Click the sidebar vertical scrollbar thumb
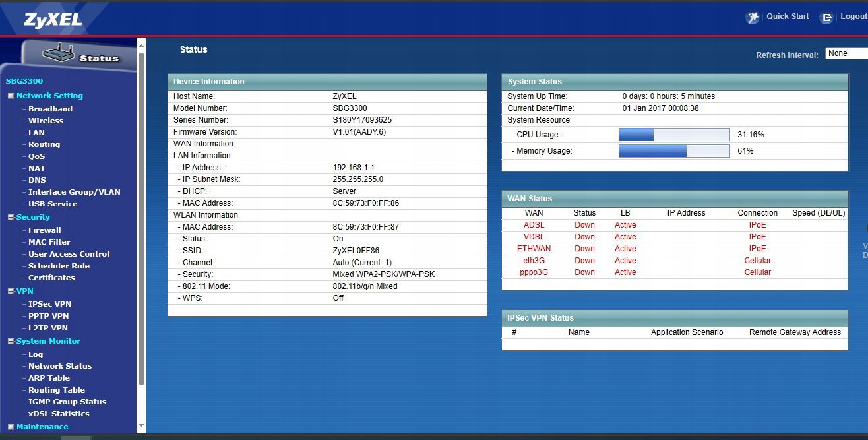The height and width of the screenshot is (440, 868). (x=141, y=218)
